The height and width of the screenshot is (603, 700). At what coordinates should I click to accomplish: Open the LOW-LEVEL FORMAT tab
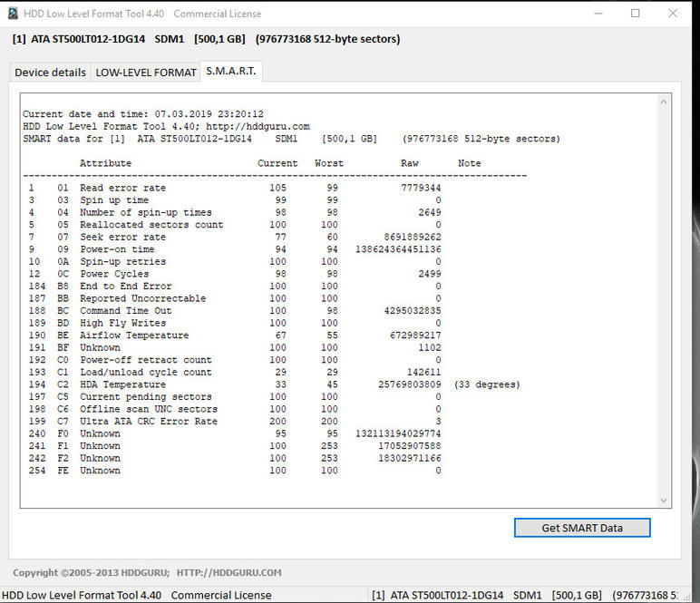point(146,73)
